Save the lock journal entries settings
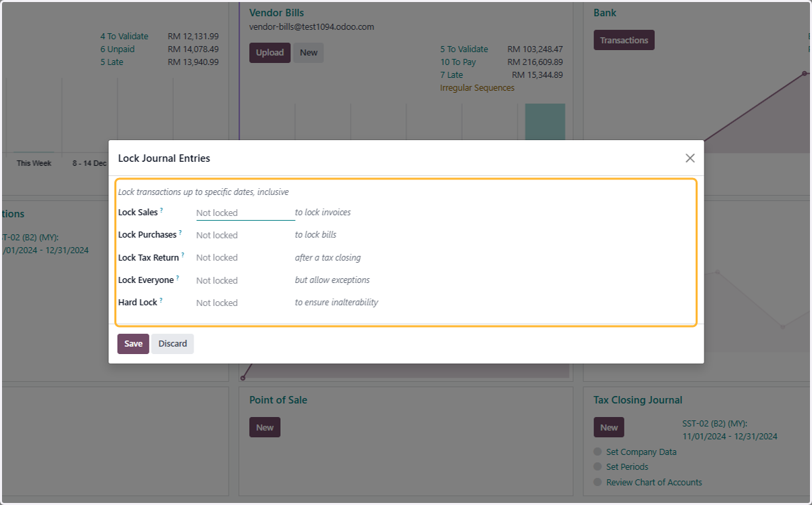 click(133, 344)
